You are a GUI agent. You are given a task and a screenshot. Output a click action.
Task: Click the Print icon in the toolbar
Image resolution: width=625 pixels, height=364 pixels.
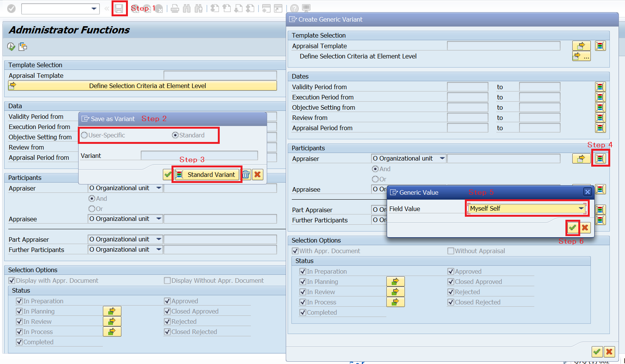(175, 8)
